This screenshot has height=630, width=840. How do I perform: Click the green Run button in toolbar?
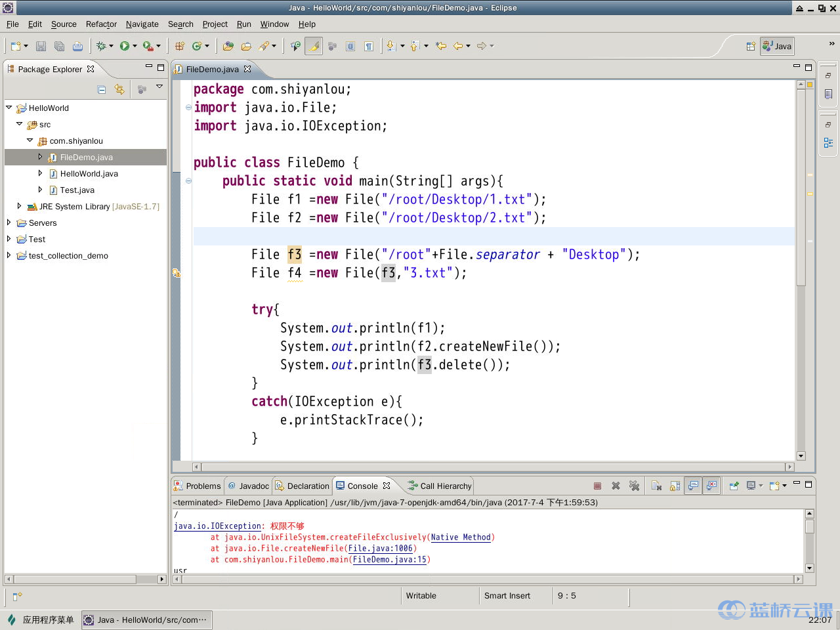click(x=125, y=46)
